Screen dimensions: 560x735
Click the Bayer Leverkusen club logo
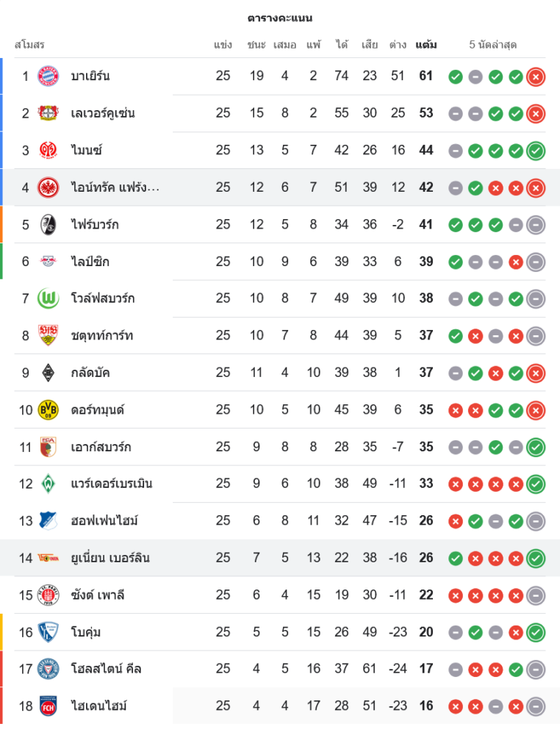click(49, 113)
